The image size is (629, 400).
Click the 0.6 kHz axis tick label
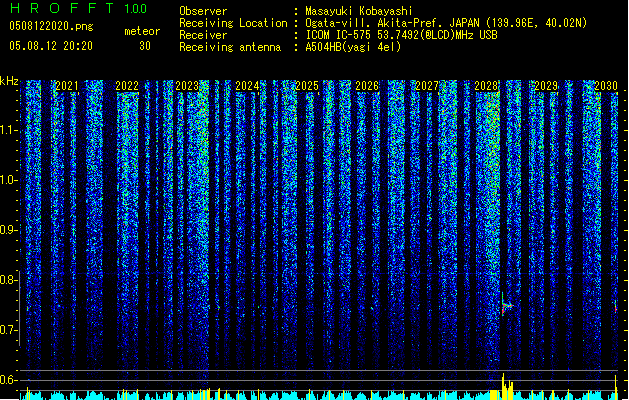tap(8, 380)
